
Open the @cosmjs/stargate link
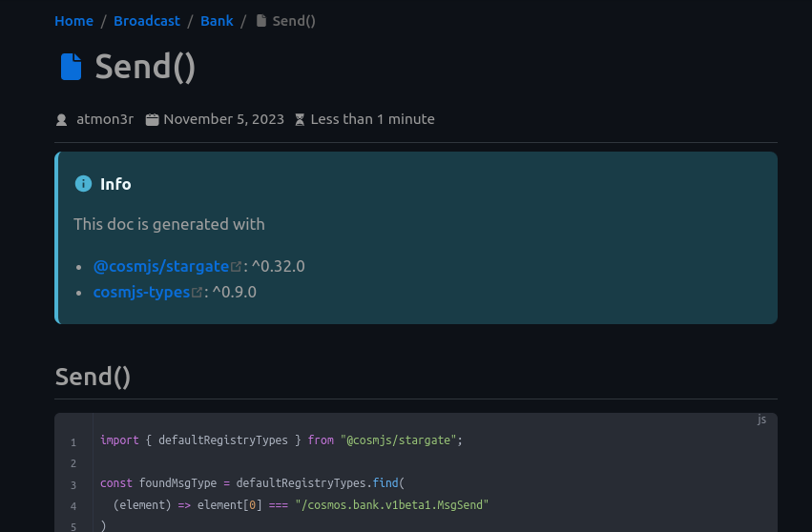161,267
